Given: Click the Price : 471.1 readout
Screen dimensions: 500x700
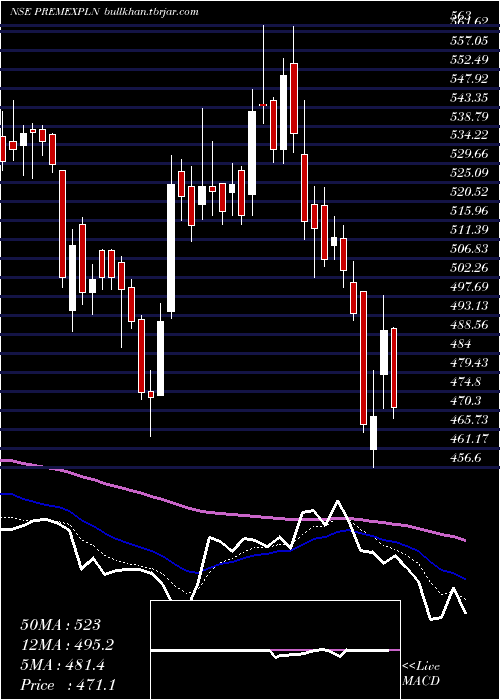Looking at the screenshot, I should (x=67, y=685).
